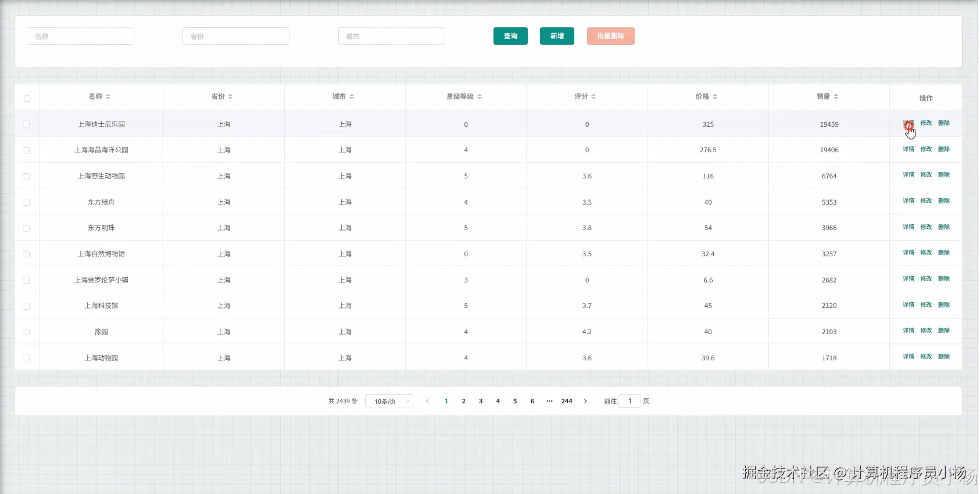
Task: Open 详情 for 东方明珠
Action: click(x=909, y=227)
